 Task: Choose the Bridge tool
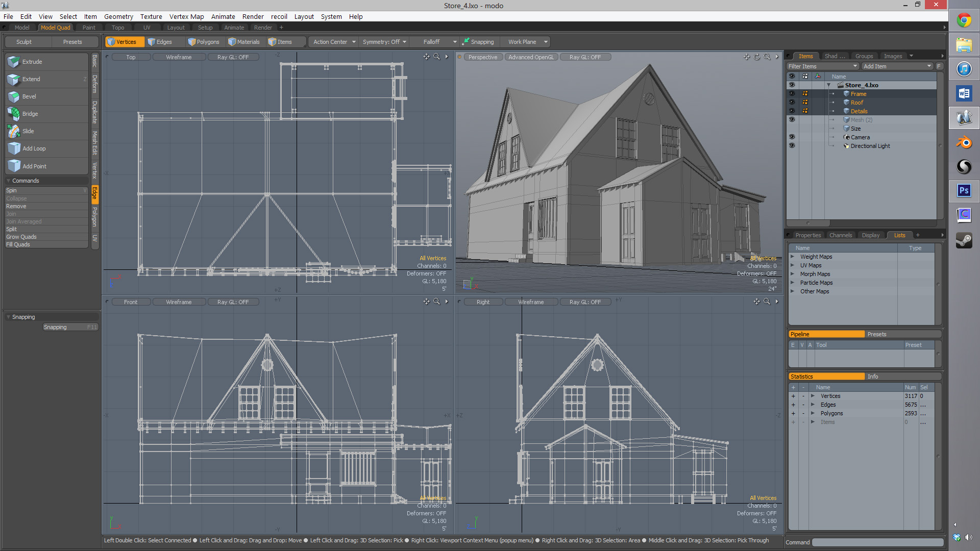30,114
